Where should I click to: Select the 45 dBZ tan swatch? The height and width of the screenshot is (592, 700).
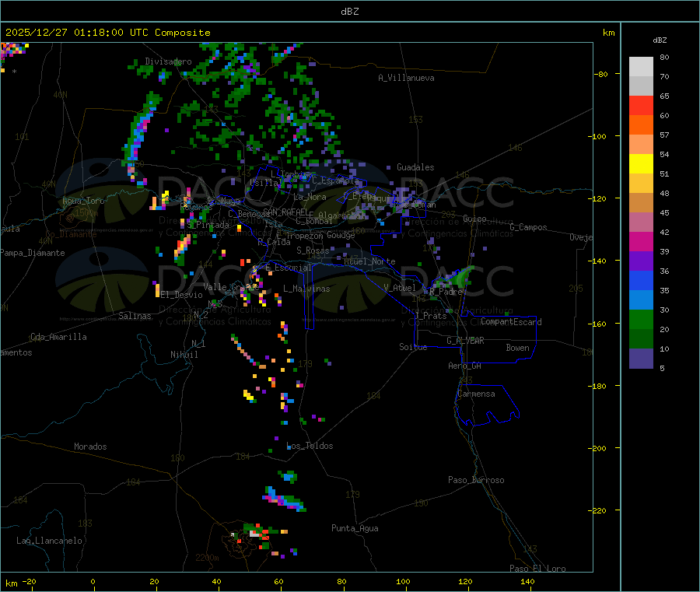click(641, 203)
